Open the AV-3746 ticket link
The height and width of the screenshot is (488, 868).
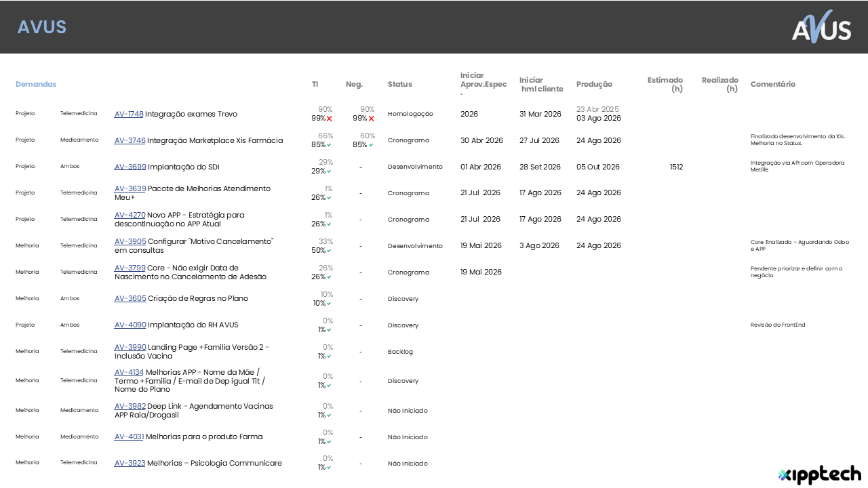(x=130, y=140)
